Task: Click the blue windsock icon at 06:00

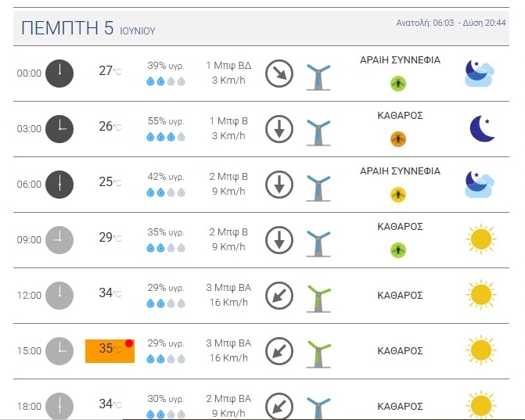Action: [x=318, y=185]
